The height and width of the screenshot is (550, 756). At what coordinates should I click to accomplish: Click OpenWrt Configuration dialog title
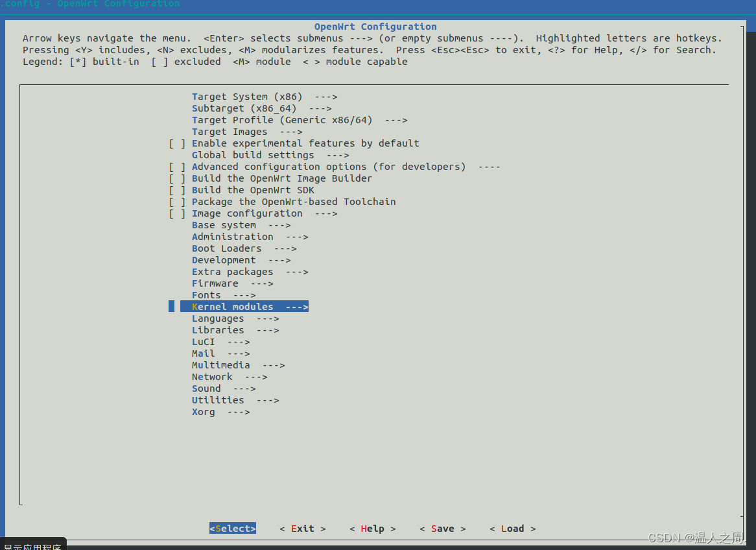(x=375, y=27)
